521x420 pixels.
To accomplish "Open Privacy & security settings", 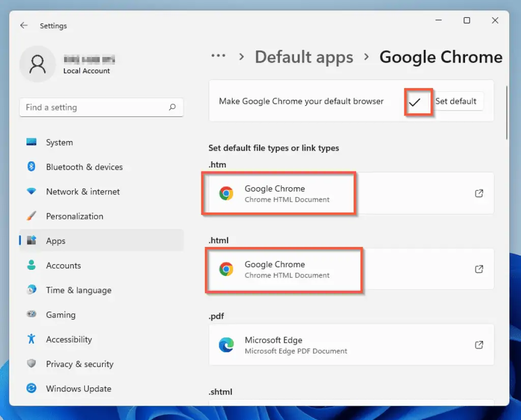I will point(102,364).
